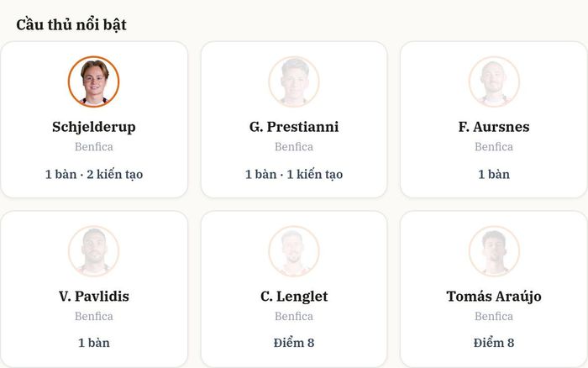Image resolution: width=588 pixels, height=368 pixels.
Task: Open the Schjelderup player name
Action: [94, 127]
